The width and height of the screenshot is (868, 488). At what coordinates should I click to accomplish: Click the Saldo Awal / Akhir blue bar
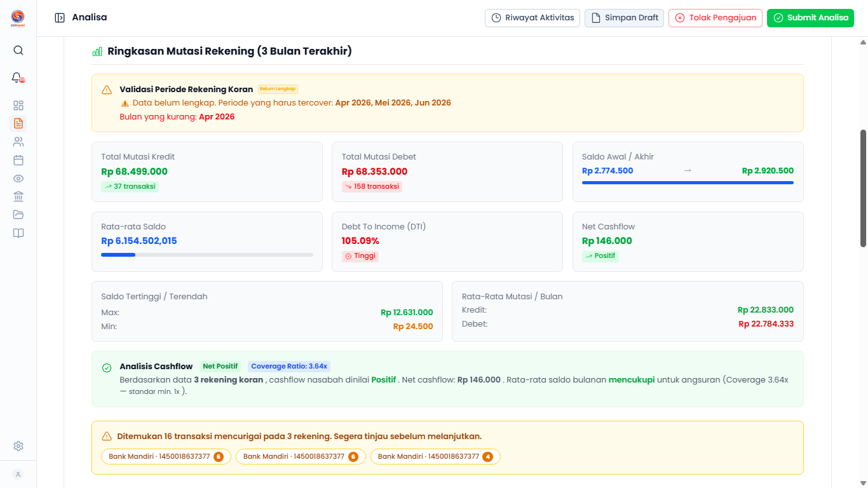[x=688, y=182]
